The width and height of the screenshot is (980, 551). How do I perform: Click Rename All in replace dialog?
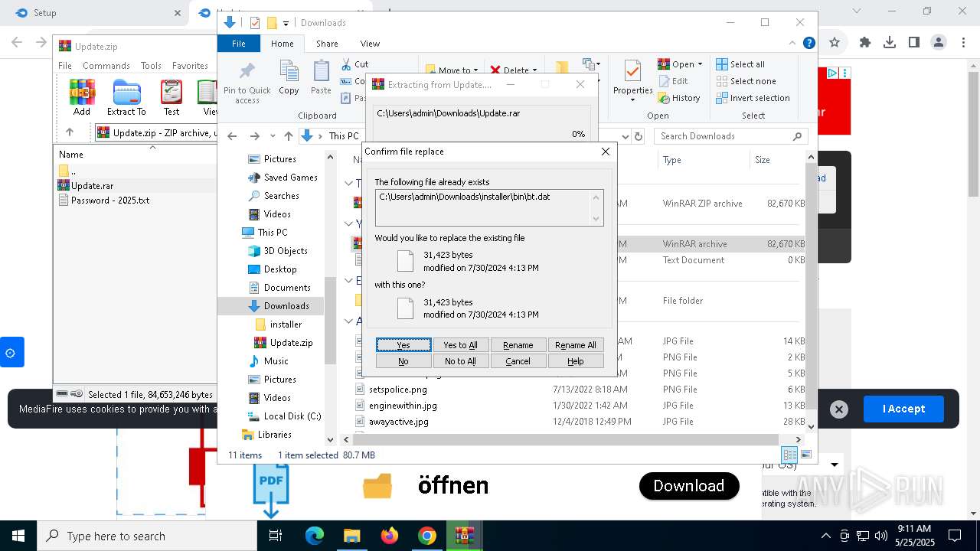coord(576,345)
